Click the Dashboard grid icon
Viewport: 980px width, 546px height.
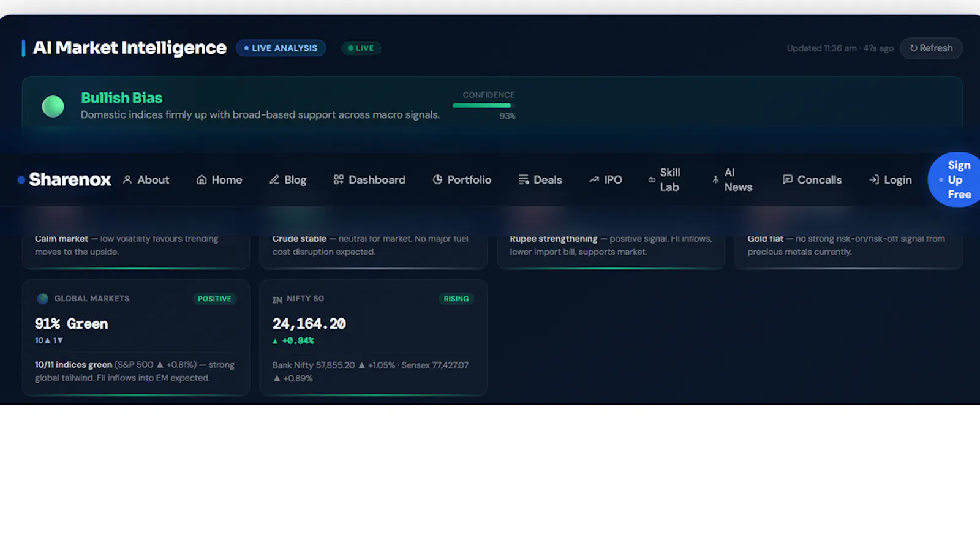(x=338, y=179)
